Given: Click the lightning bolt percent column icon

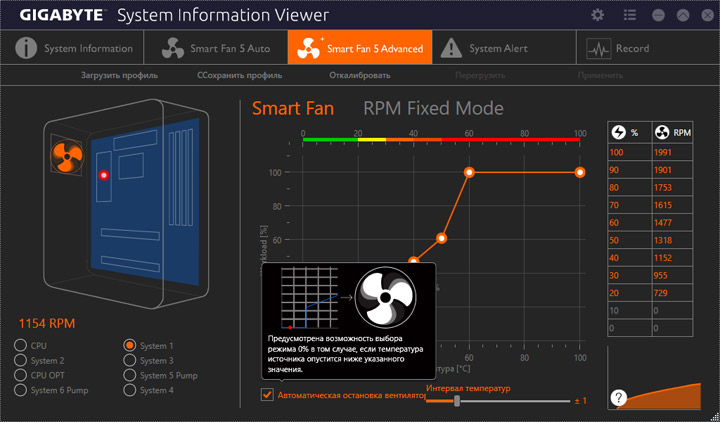Looking at the screenshot, I should [x=619, y=132].
